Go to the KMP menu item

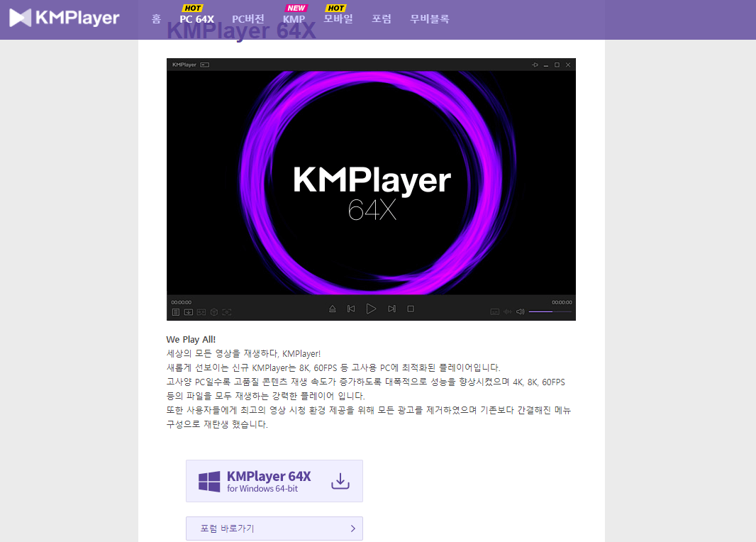294,19
